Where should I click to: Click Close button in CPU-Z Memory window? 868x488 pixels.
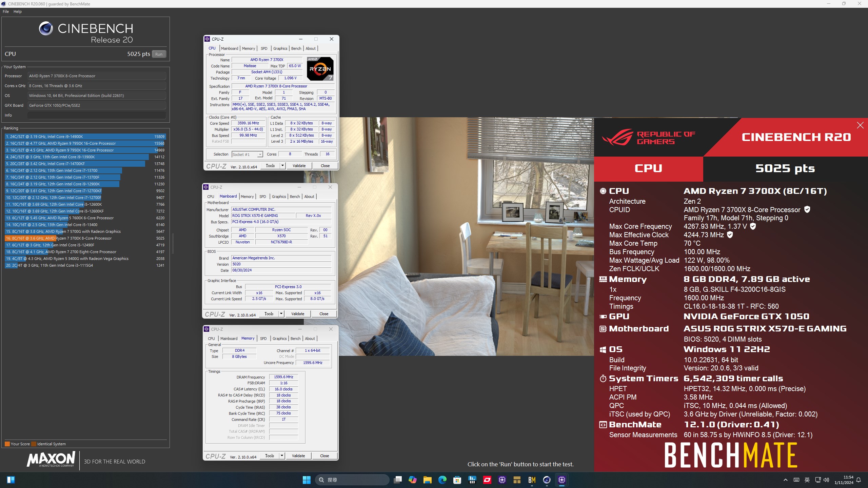coord(324,456)
